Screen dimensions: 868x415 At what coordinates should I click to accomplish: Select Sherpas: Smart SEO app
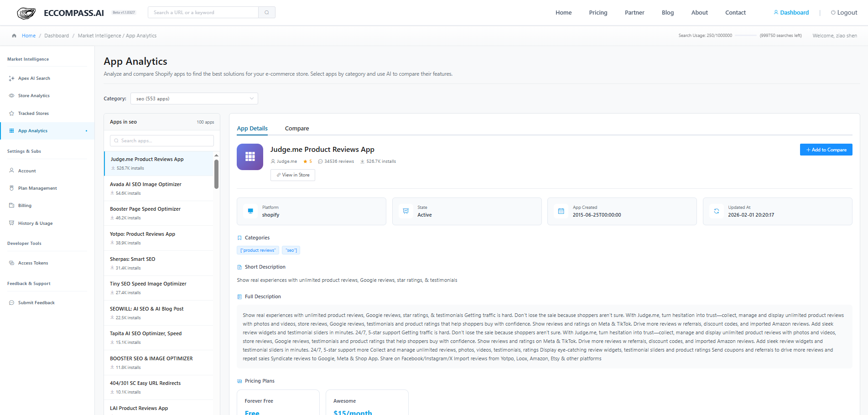click(x=159, y=263)
